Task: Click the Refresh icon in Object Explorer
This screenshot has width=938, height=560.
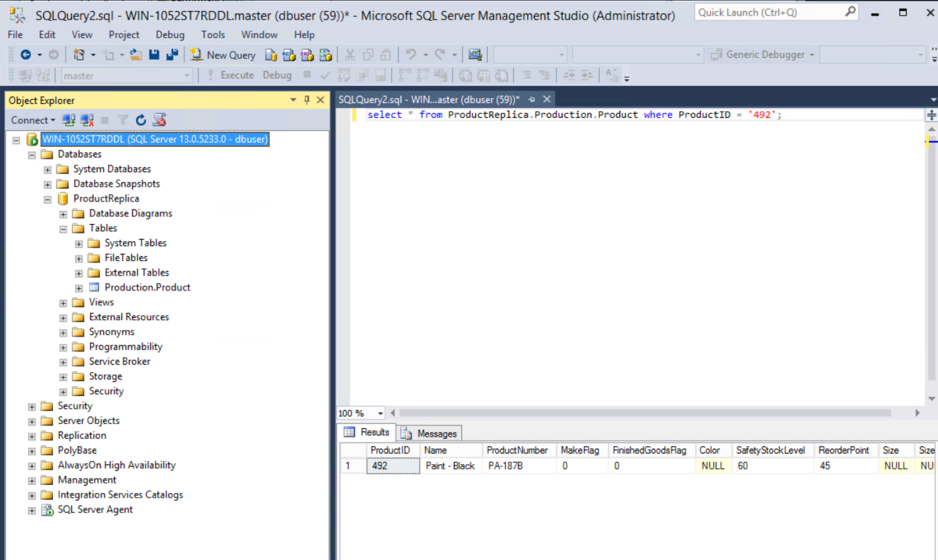Action: point(141,120)
